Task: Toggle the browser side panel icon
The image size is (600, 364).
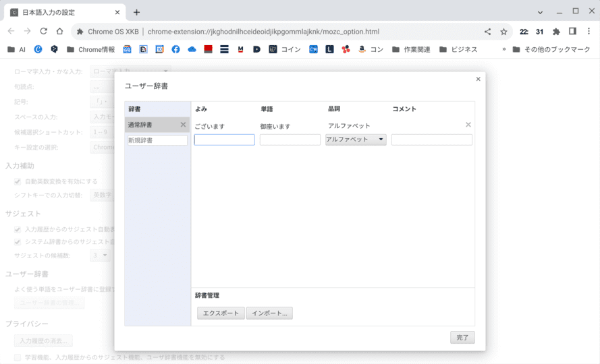Action: tap(572, 32)
